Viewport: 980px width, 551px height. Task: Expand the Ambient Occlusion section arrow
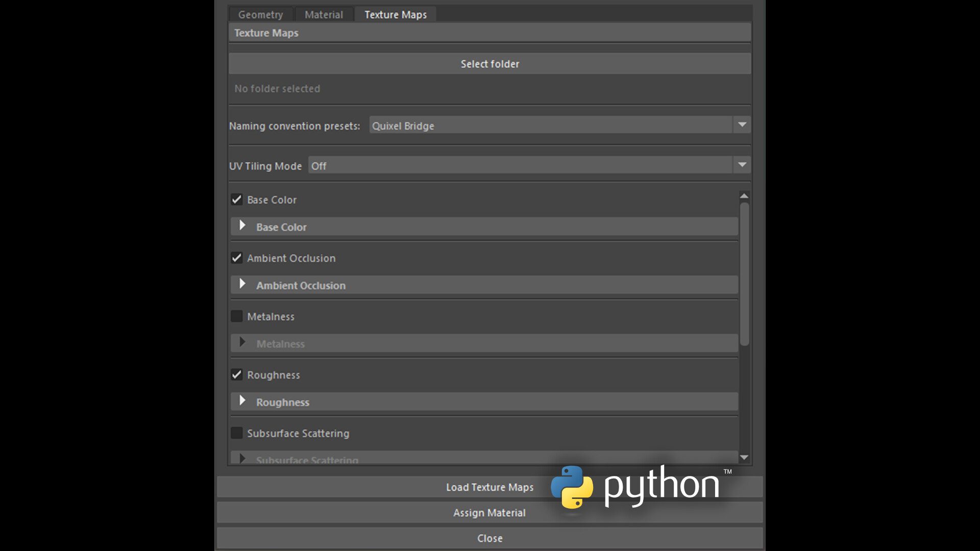pyautogui.click(x=242, y=284)
